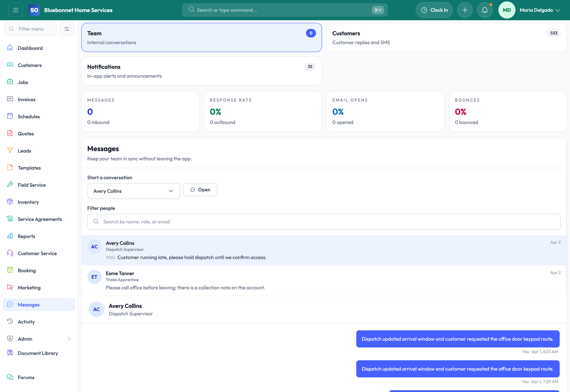
Task: Click the Filter menu input
Action: coord(30,29)
